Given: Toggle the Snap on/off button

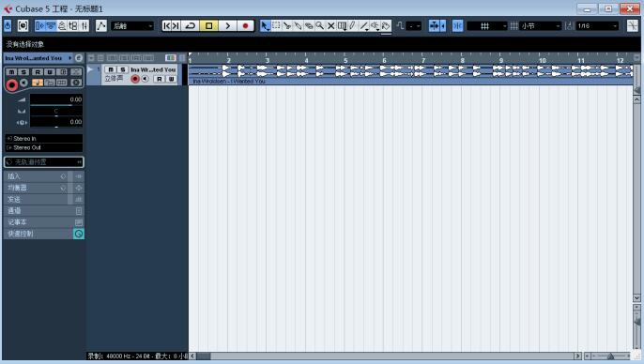Looking at the screenshot, I should point(457,26).
